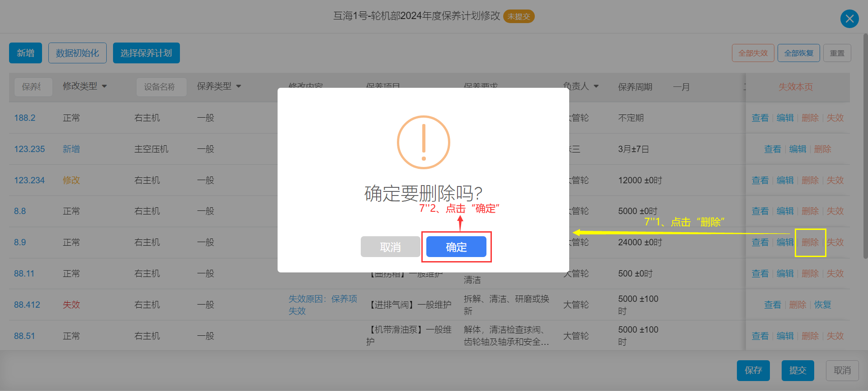Screen dimensions: 868x391
Task: Click the blue 确定 button in the dialog
Action: [x=456, y=247]
